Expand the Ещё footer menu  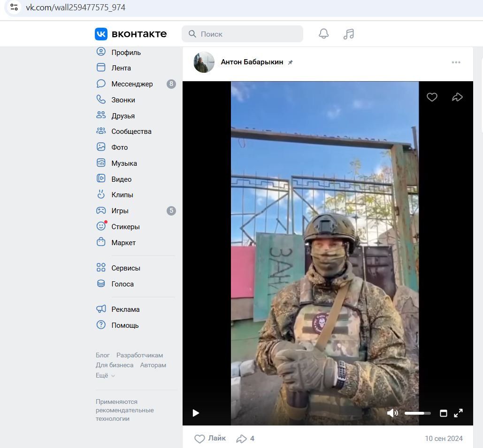click(x=105, y=375)
